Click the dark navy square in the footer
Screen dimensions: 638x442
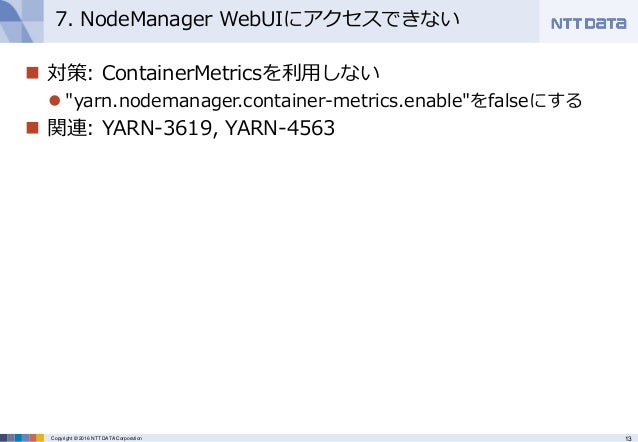(x=4, y=438)
